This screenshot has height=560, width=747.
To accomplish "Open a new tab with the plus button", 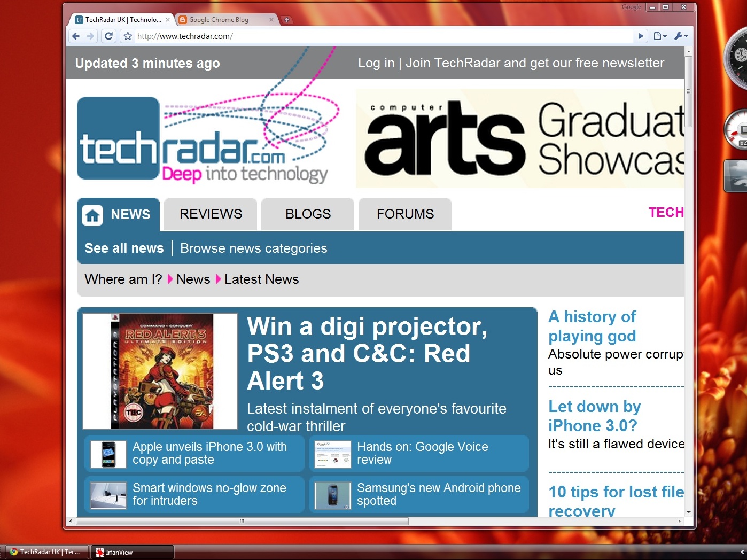I will click(x=287, y=20).
